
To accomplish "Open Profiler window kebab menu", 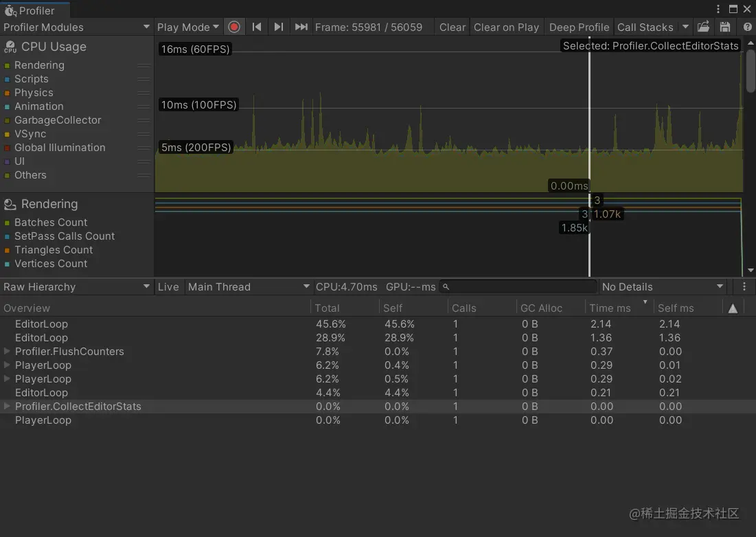I will pyautogui.click(x=718, y=9).
